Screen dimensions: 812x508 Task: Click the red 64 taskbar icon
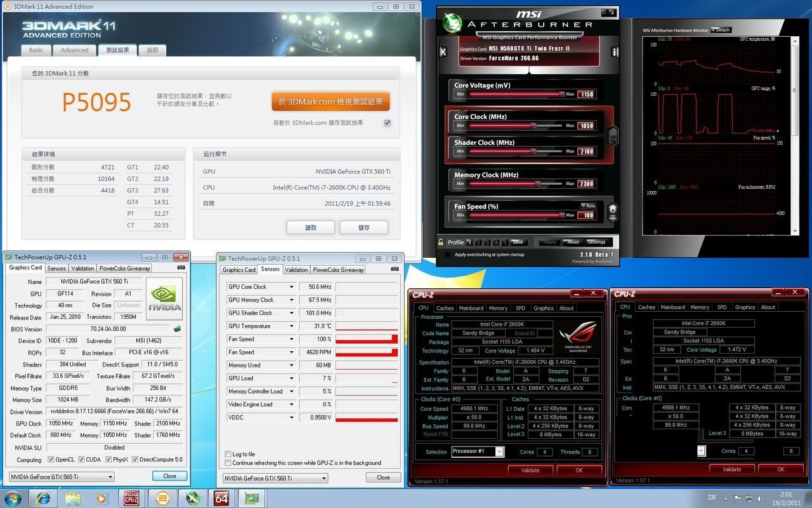(x=221, y=498)
